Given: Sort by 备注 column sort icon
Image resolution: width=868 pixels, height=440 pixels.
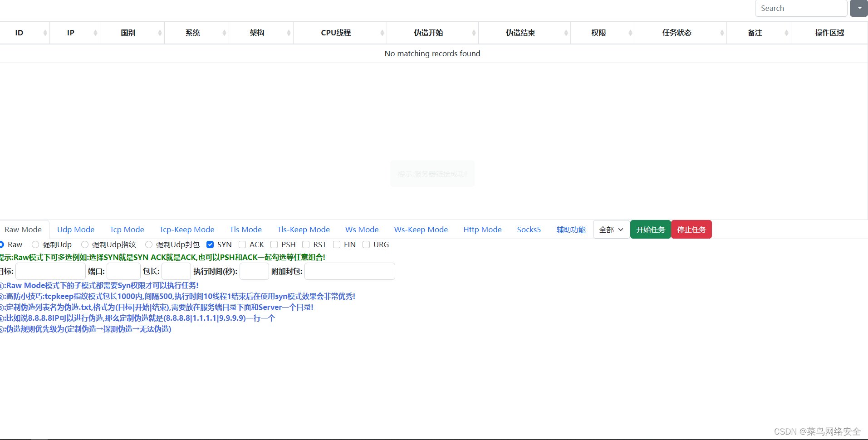Looking at the screenshot, I should pos(786,33).
